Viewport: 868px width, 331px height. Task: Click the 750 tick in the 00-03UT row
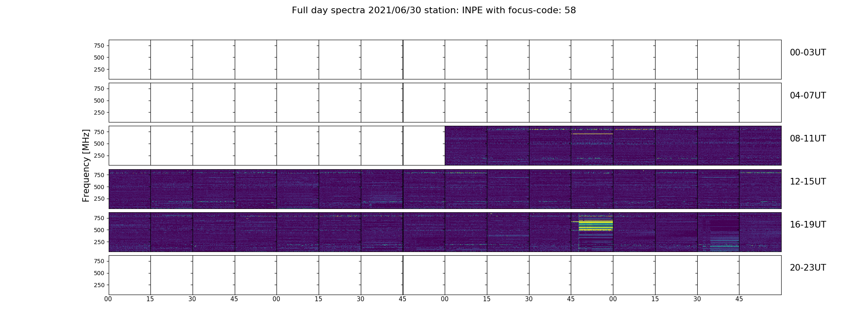pyautogui.click(x=99, y=46)
